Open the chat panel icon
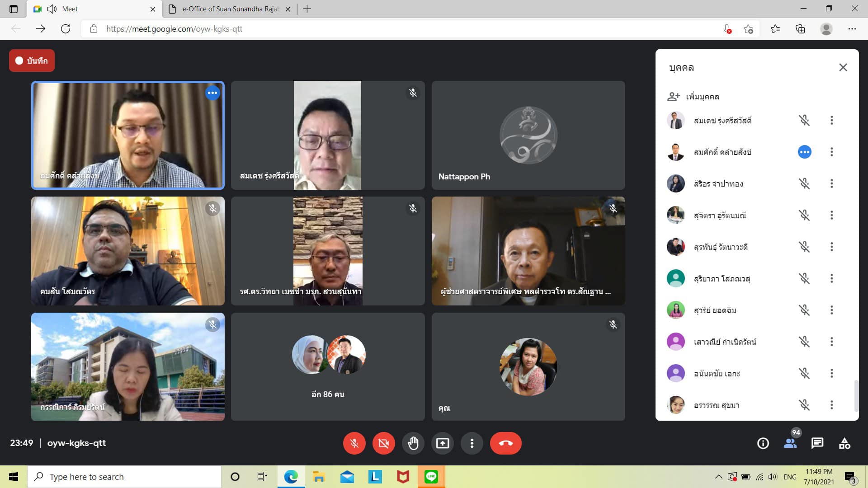 pyautogui.click(x=817, y=443)
